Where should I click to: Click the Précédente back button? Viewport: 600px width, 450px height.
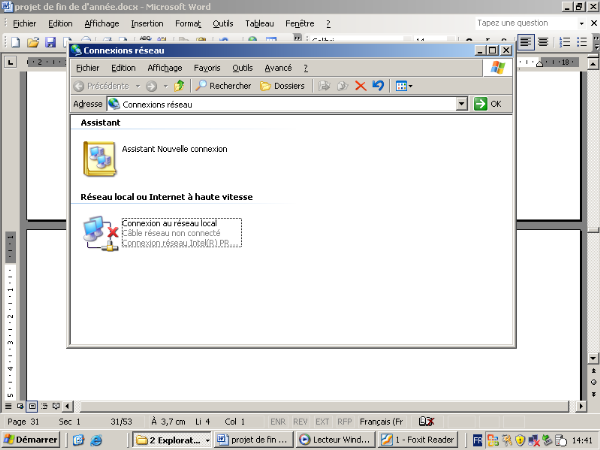pos(102,86)
